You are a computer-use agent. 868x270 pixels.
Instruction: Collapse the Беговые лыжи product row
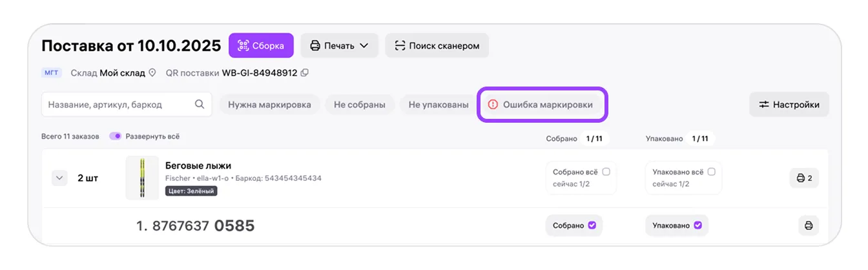[x=59, y=178]
